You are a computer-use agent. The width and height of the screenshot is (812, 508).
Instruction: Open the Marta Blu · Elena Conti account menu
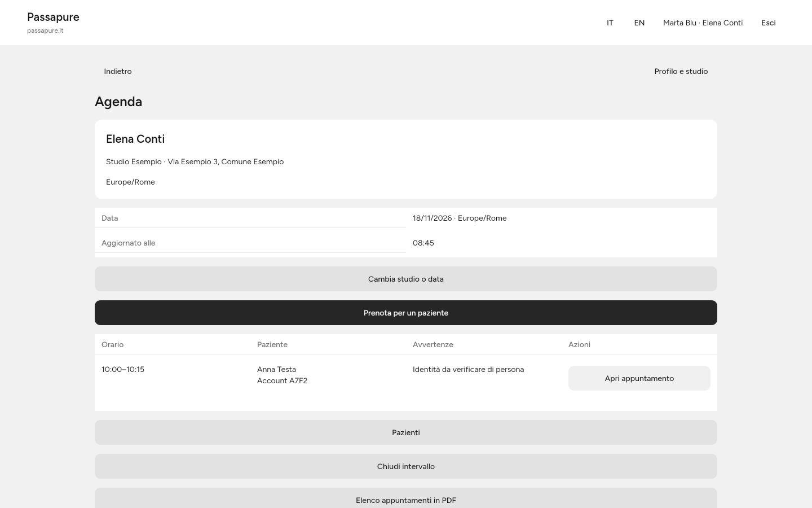click(703, 23)
